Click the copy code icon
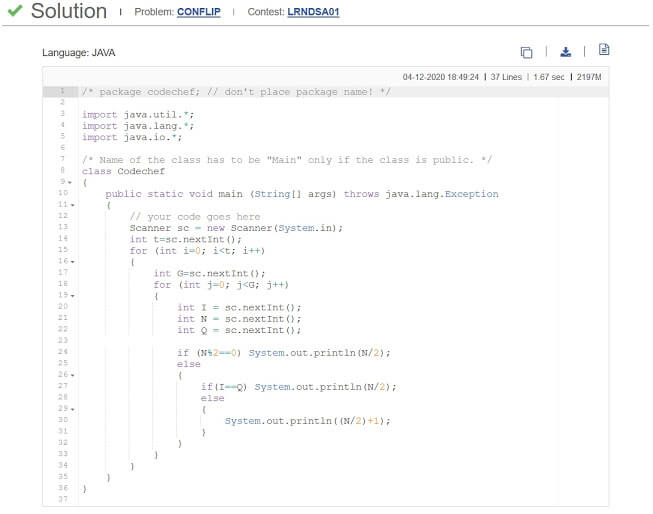The height and width of the screenshot is (514, 653). click(526, 52)
